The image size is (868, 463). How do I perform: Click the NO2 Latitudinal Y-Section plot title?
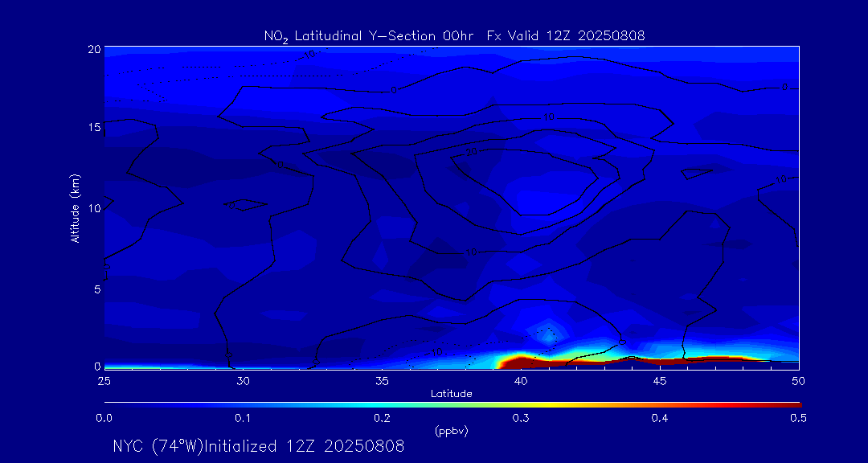pos(454,35)
